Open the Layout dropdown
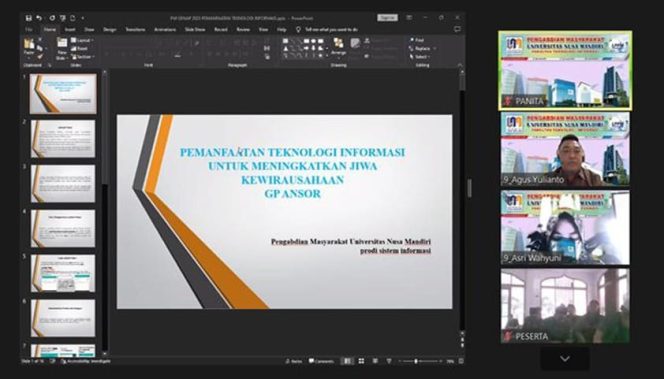 (82, 40)
